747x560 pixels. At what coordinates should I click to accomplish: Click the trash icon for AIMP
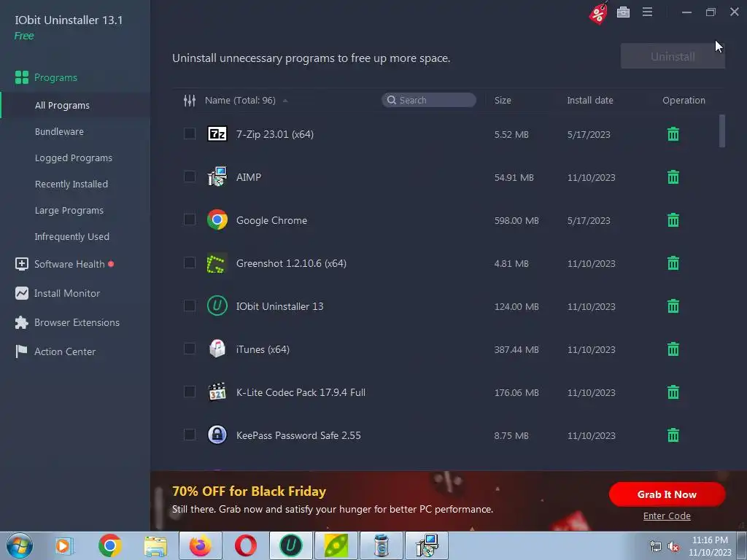[x=673, y=177]
